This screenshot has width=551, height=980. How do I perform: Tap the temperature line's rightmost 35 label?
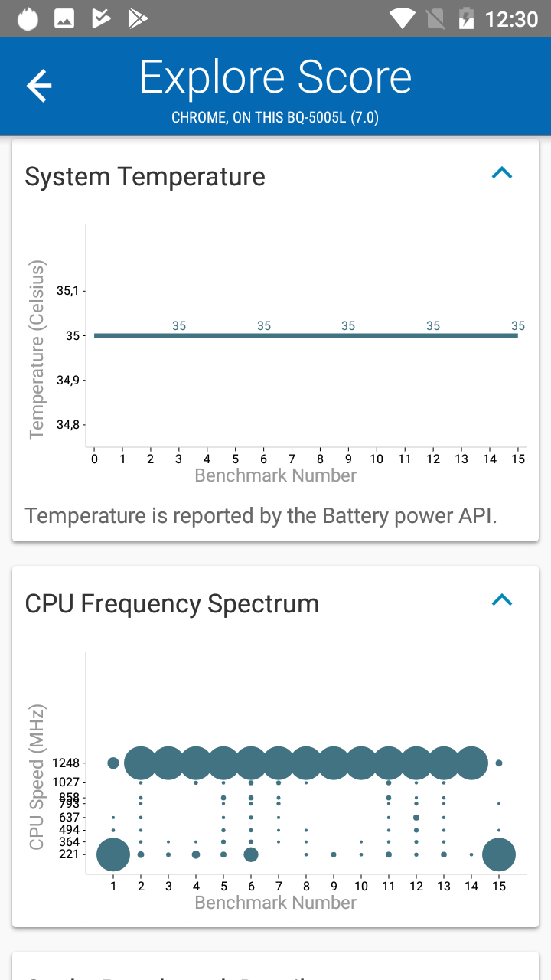click(518, 326)
